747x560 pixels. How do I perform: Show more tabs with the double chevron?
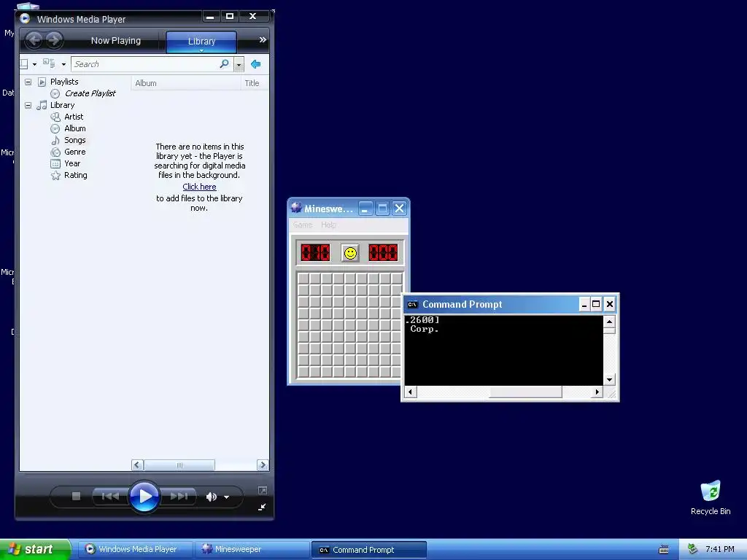[263, 40]
